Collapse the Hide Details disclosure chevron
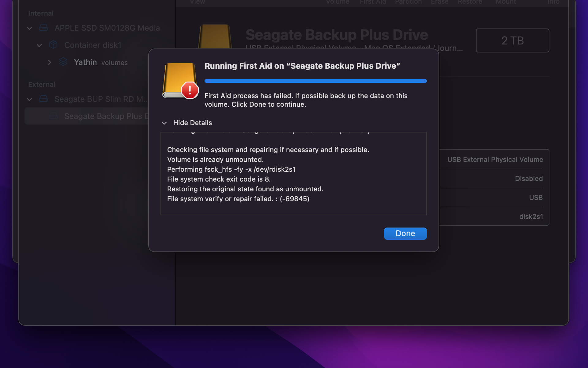The height and width of the screenshot is (368, 588). click(164, 123)
